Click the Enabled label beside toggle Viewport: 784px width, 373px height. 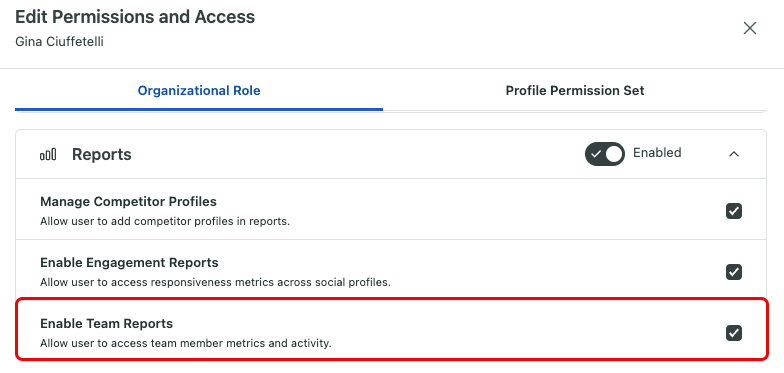(x=657, y=152)
